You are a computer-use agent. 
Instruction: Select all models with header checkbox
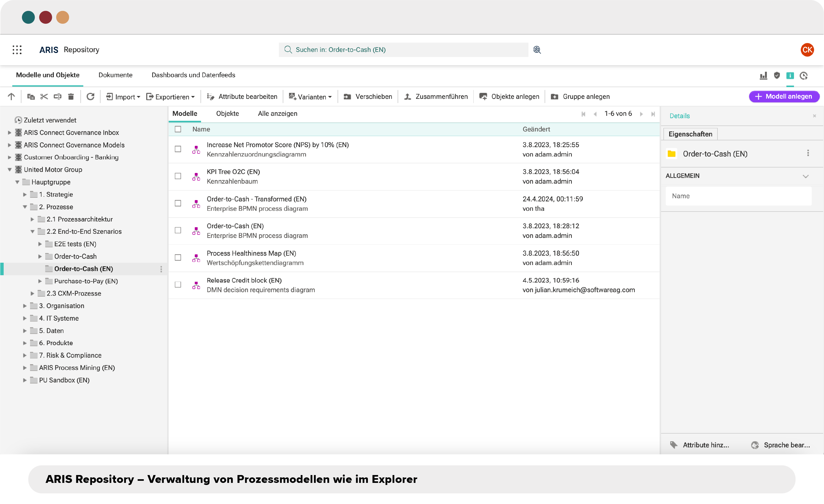[x=178, y=129]
